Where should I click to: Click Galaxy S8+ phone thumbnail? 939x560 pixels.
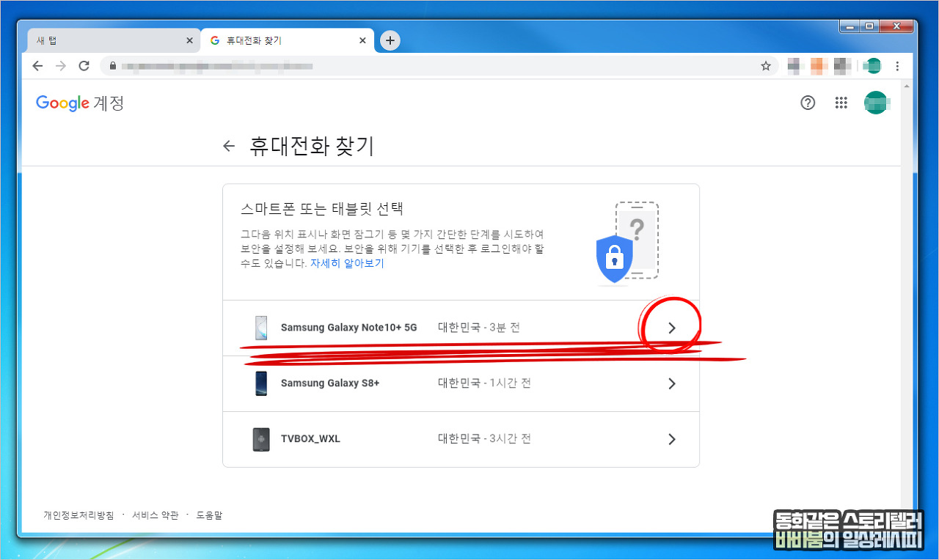pos(261,383)
